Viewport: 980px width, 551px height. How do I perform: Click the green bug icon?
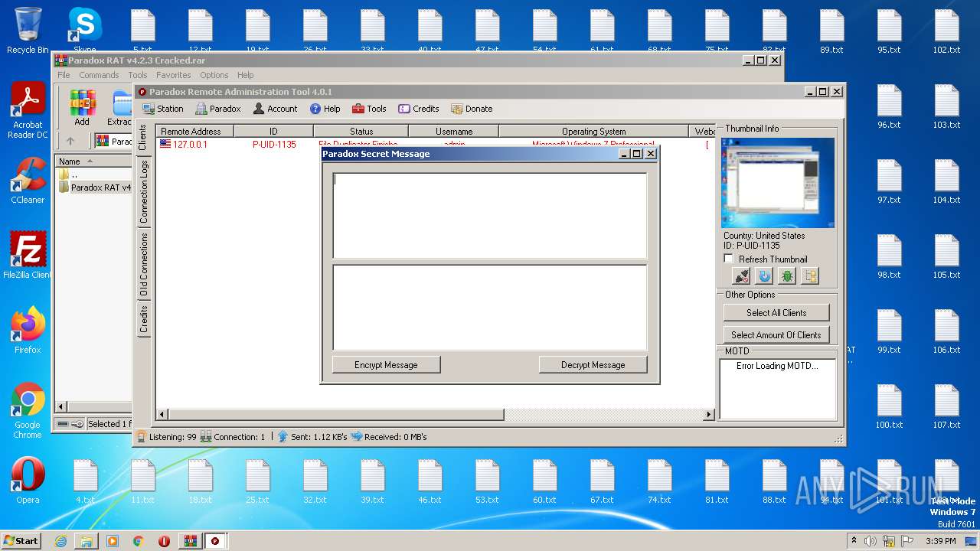pyautogui.click(x=787, y=276)
